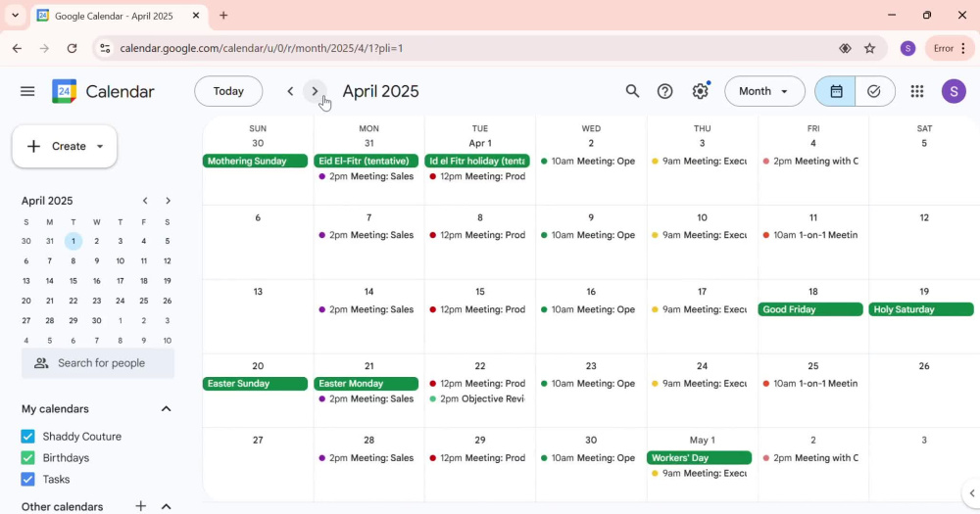Open the support help icon
The image size is (980, 514).
tap(665, 91)
